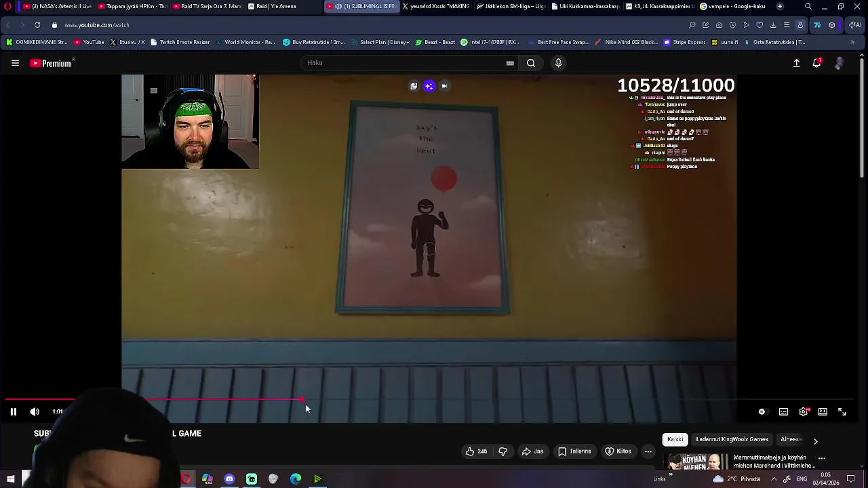Open the YouTube hamburger guide menu
This screenshot has height=488, width=868.
click(x=15, y=63)
